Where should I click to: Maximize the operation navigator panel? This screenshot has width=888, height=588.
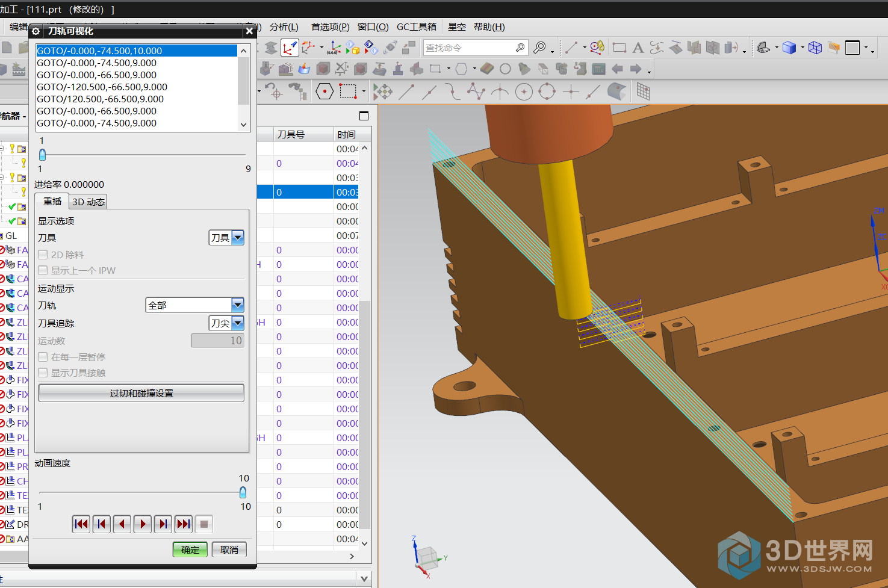(x=364, y=116)
